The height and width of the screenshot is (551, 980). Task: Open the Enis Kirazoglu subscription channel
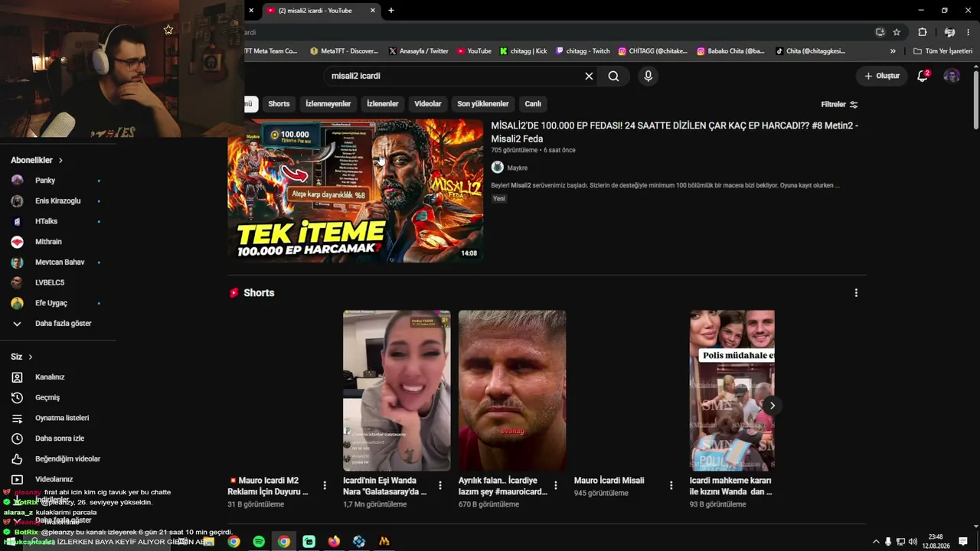(58, 201)
